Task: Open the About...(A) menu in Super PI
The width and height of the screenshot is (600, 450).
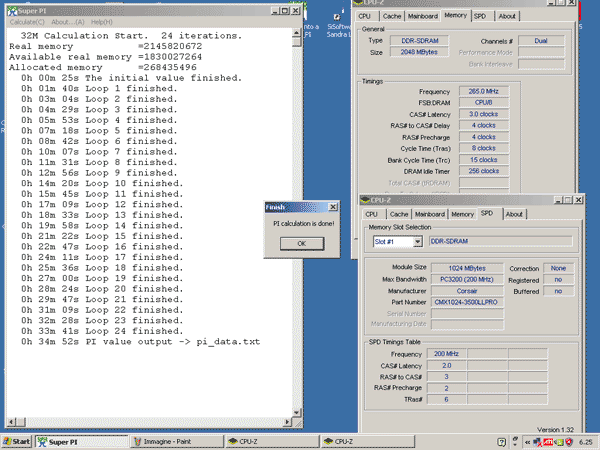Action: [68, 22]
